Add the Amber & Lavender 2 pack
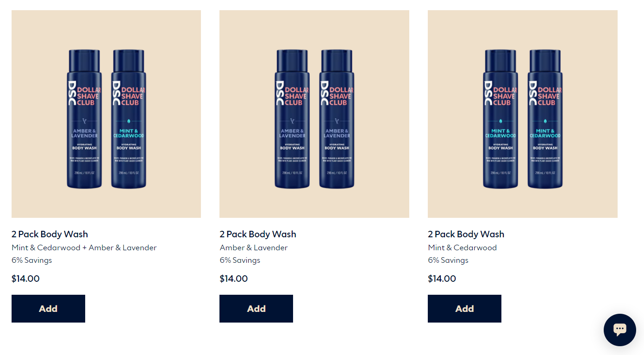Viewport: 644px width, 355px height. click(x=256, y=309)
